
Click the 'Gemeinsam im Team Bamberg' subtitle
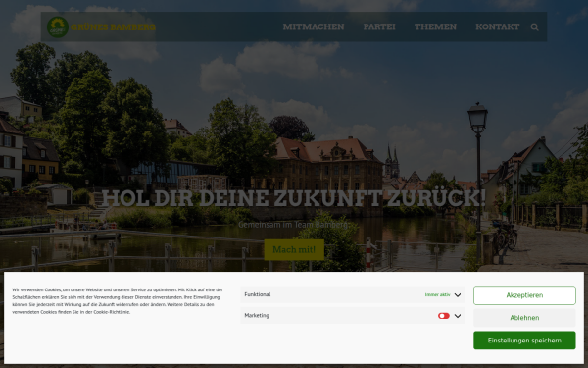293,225
